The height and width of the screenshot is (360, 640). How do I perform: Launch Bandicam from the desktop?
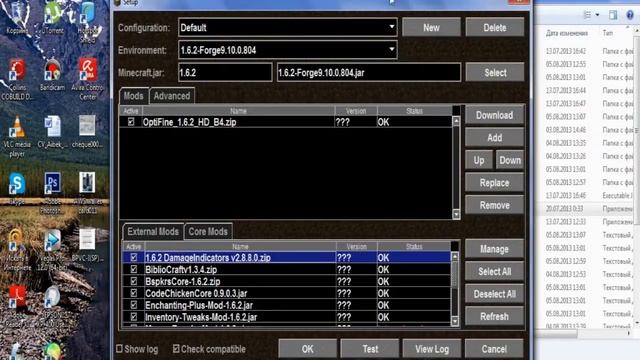[x=53, y=75]
